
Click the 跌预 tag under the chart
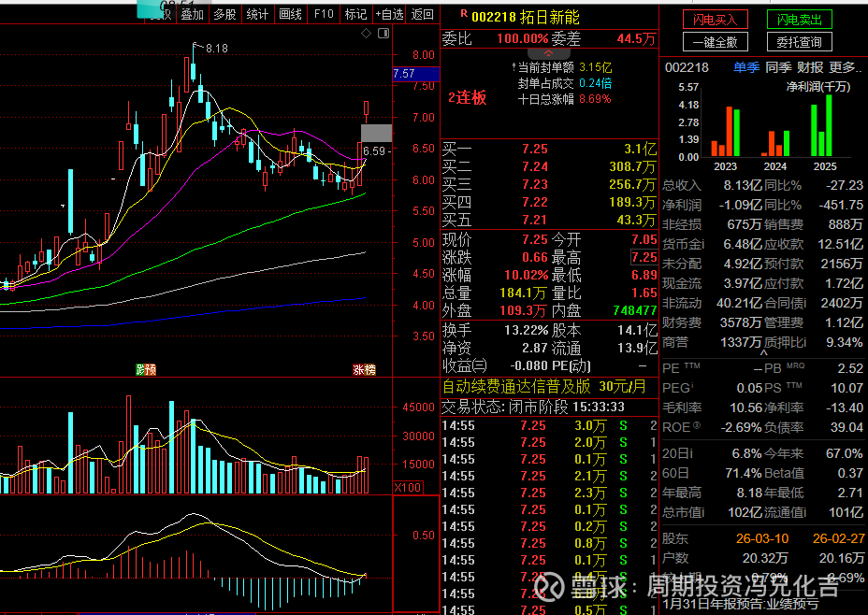coord(146,369)
